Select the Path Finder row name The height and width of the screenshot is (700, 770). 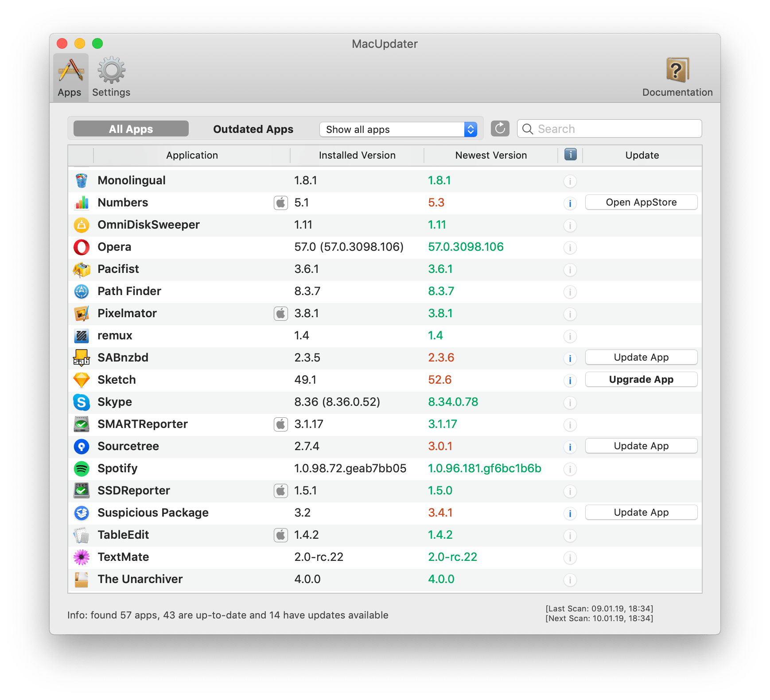click(x=129, y=291)
